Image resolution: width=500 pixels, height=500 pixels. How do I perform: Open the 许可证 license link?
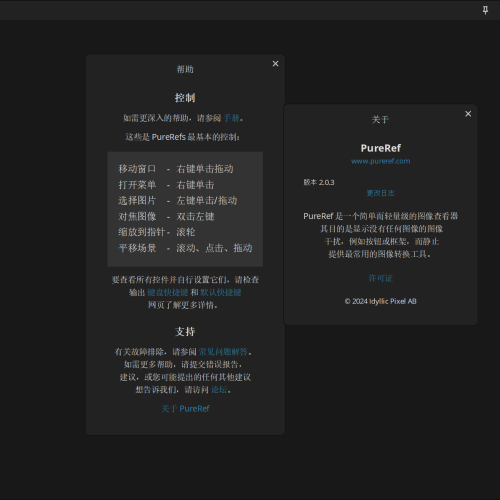[x=380, y=278]
